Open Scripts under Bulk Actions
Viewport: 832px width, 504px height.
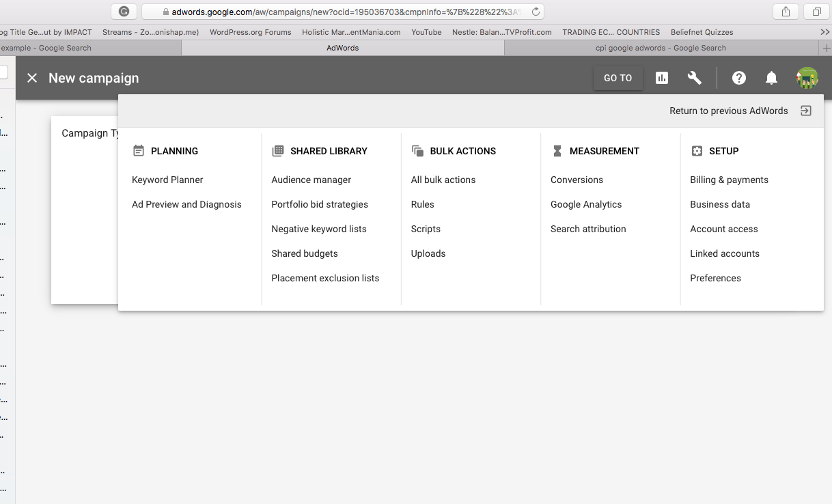(426, 229)
